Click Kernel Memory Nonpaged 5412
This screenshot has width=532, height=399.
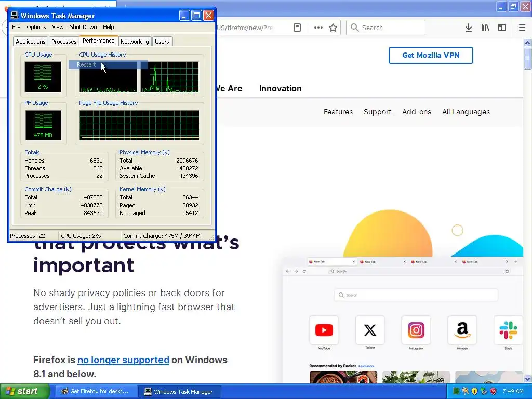click(192, 213)
